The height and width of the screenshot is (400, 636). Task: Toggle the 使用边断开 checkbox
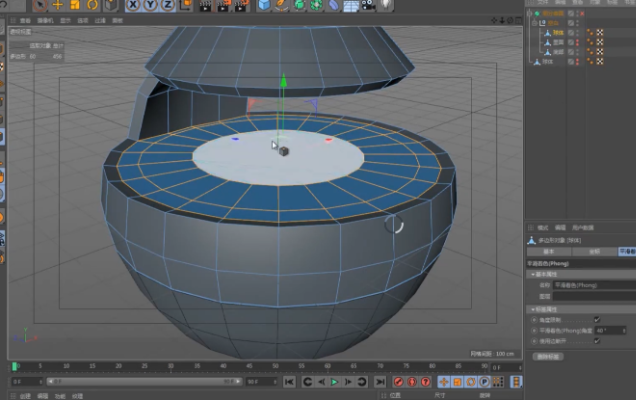click(x=597, y=339)
